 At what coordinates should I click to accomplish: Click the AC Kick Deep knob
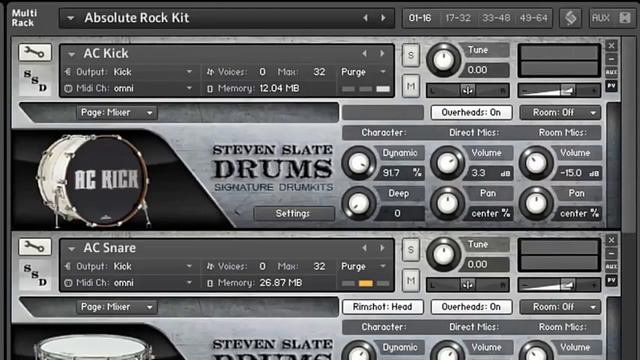pos(359,203)
